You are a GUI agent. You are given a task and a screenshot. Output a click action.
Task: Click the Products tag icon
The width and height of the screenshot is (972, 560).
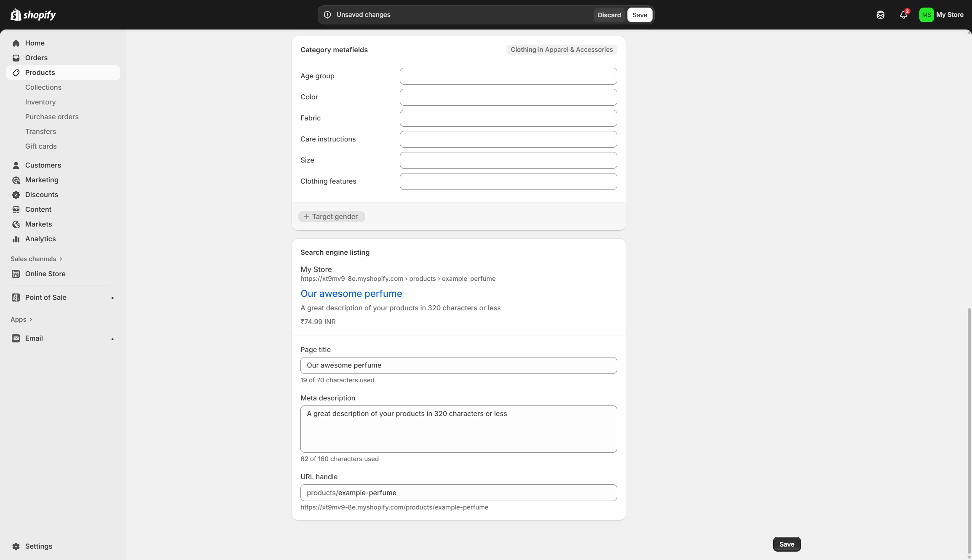click(16, 72)
